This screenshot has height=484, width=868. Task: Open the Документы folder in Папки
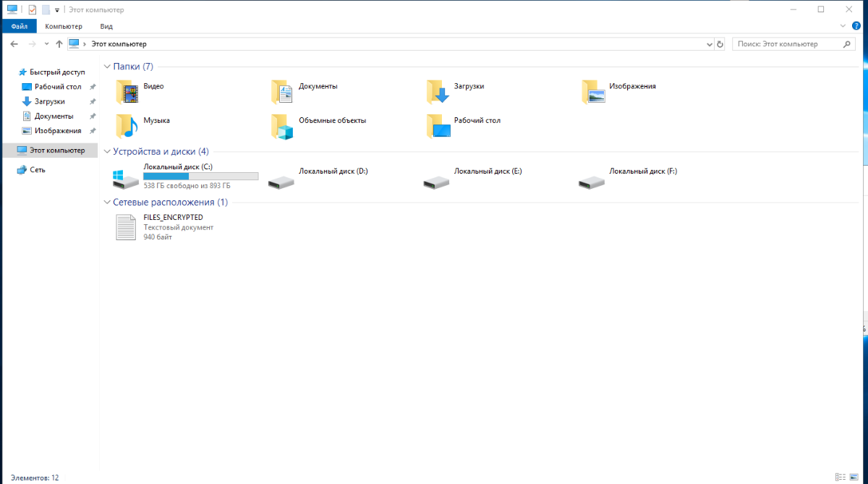pyautogui.click(x=304, y=92)
